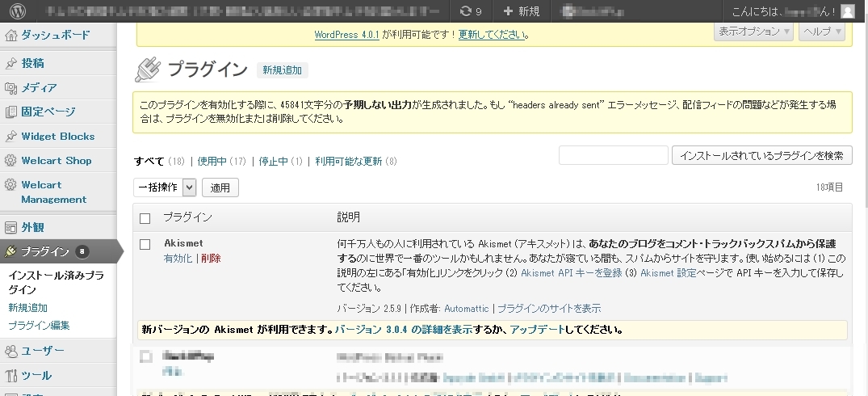Open Widget Blocks menu item

coord(58,137)
